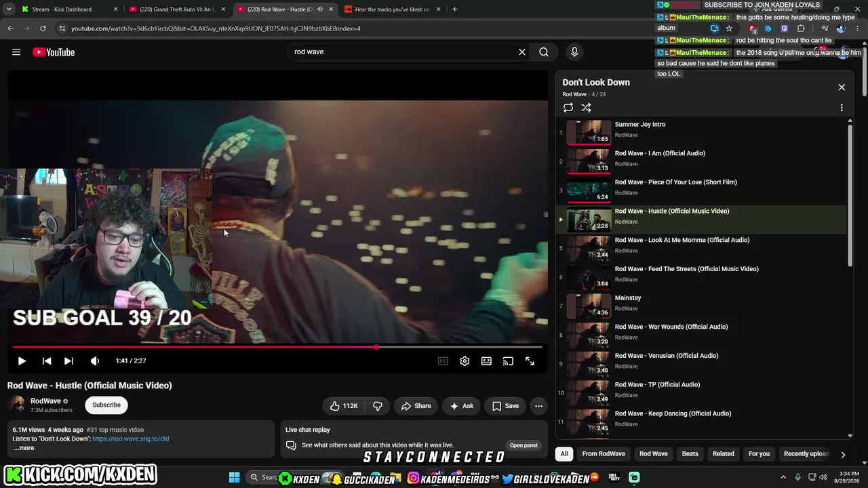Switch to the Grand Theft Auto VI tab

176,9
